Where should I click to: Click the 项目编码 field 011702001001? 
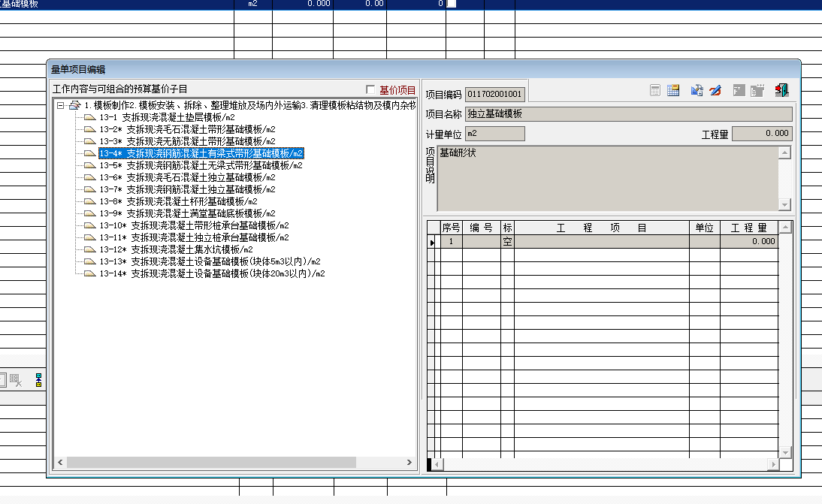(495, 95)
